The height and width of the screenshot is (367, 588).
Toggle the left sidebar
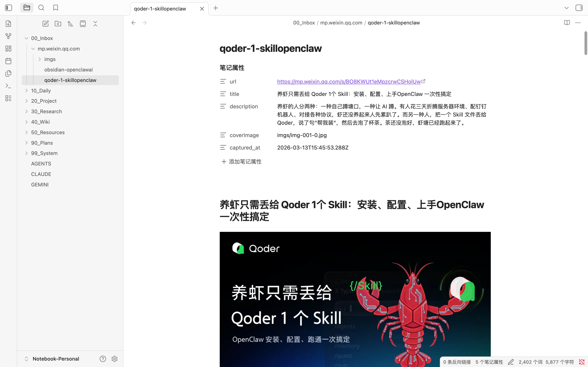[x=9, y=8]
